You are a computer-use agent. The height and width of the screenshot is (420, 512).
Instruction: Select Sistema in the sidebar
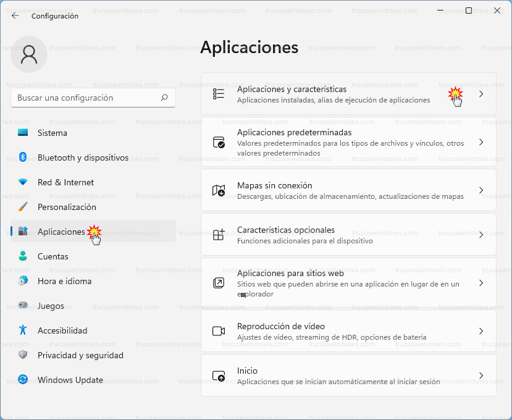coord(52,133)
